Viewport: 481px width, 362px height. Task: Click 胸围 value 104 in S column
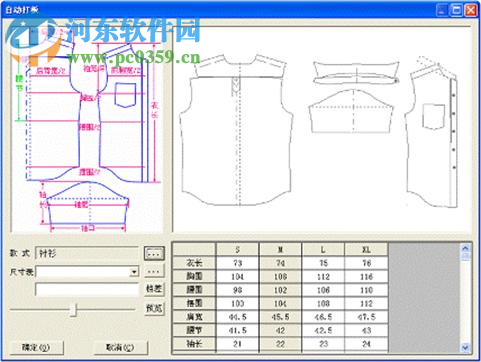[x=238, y=276]
